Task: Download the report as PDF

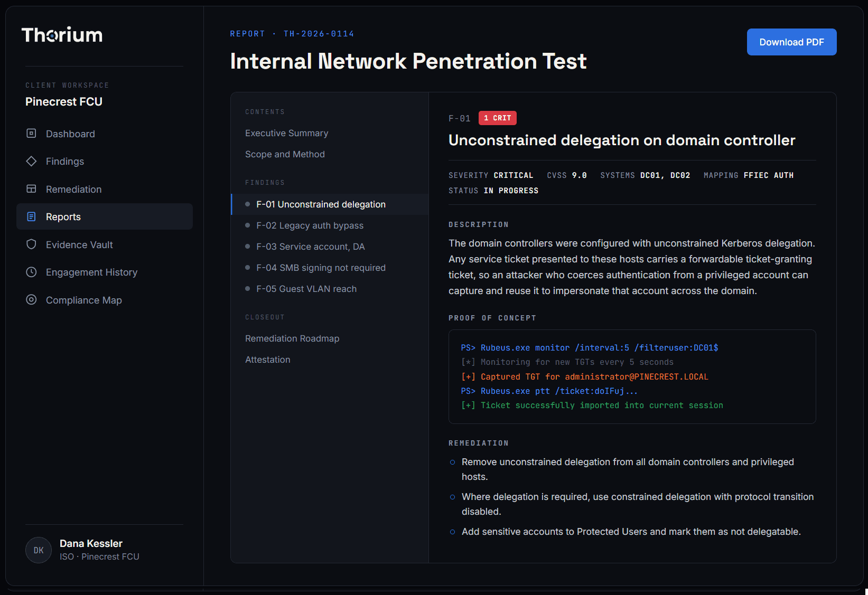Action: point(791,42)
